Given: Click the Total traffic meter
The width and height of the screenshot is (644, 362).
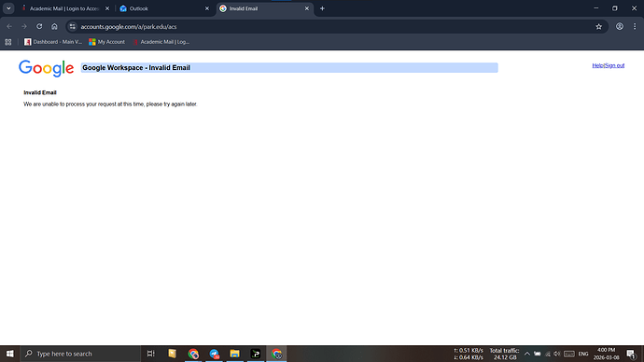Looking at the screenshot, I should 504,354.
